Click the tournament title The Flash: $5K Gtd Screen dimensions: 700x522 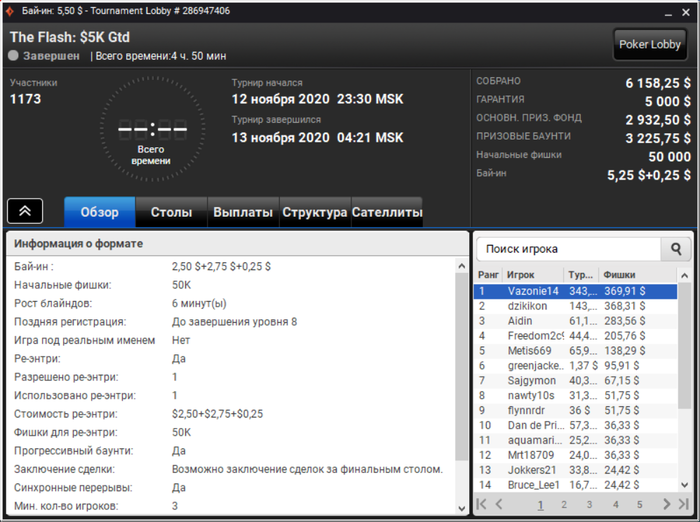[70, 37]
